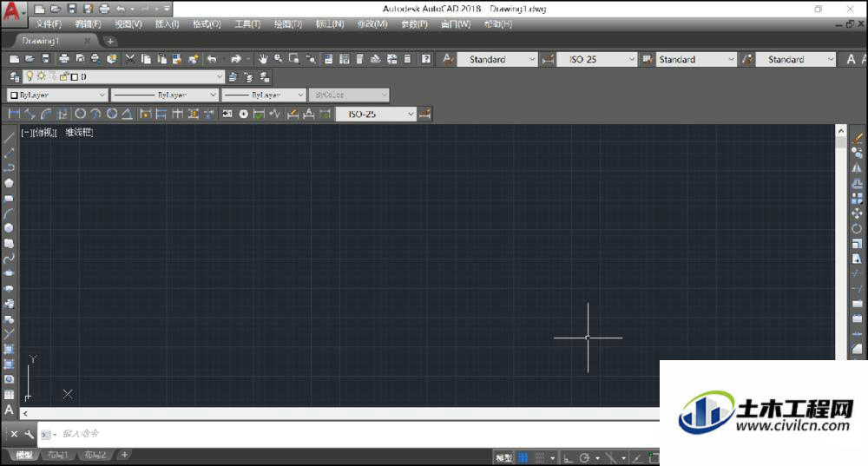
Task: Click the Arc Length dimension tool
Action: (x=46, y=114)
